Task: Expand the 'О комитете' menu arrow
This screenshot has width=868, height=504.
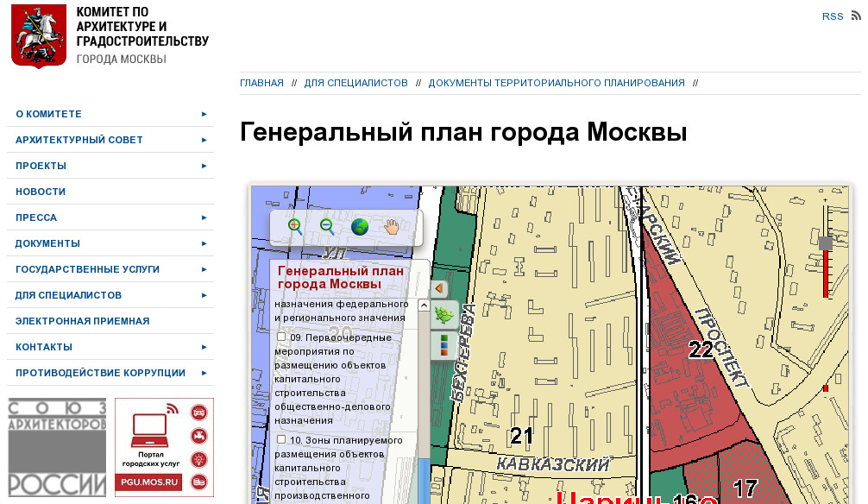Action: point(204,114)
